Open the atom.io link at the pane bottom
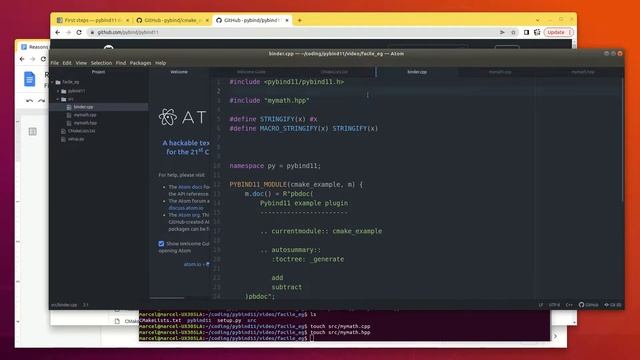The height and width of the screenshot is (360, 640). (192, 264)
